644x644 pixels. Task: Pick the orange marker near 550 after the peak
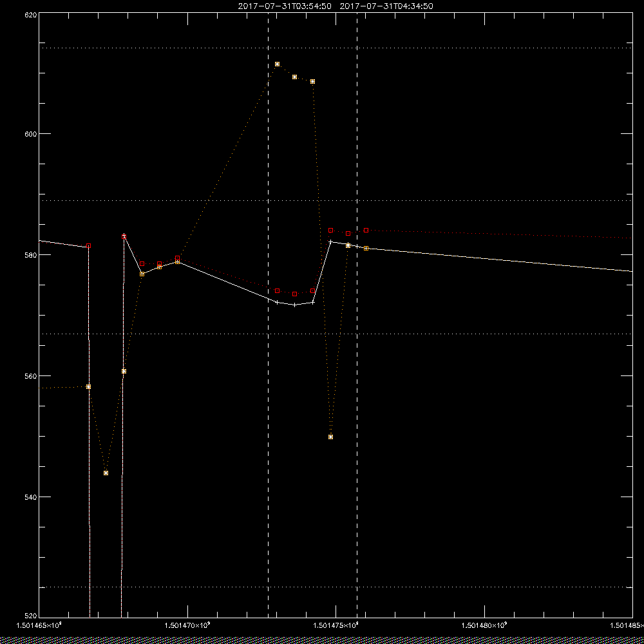[x=330, y=437]
